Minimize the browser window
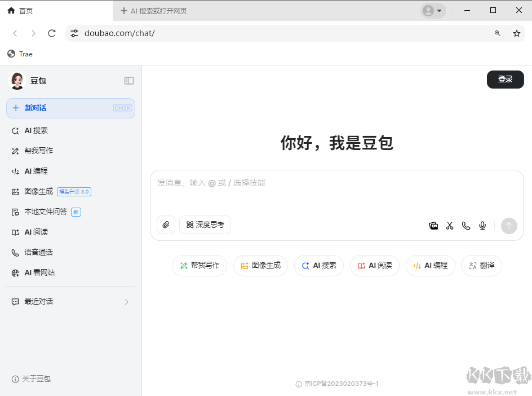532x396 pixels. (467, 11)
